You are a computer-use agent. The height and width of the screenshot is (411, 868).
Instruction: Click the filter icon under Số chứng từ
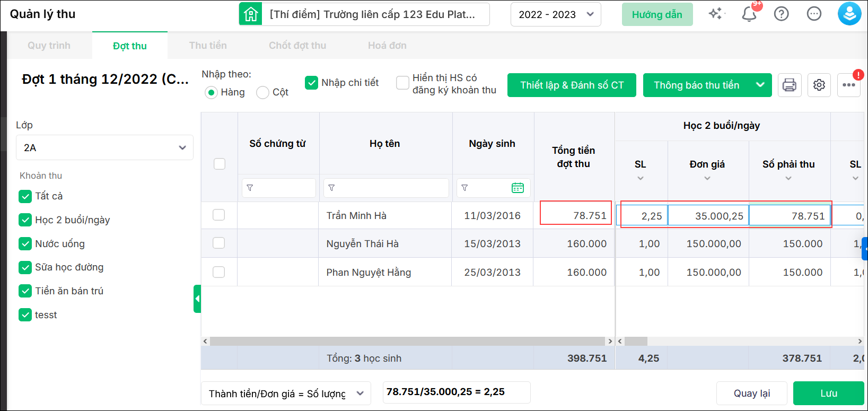point(250,188)
